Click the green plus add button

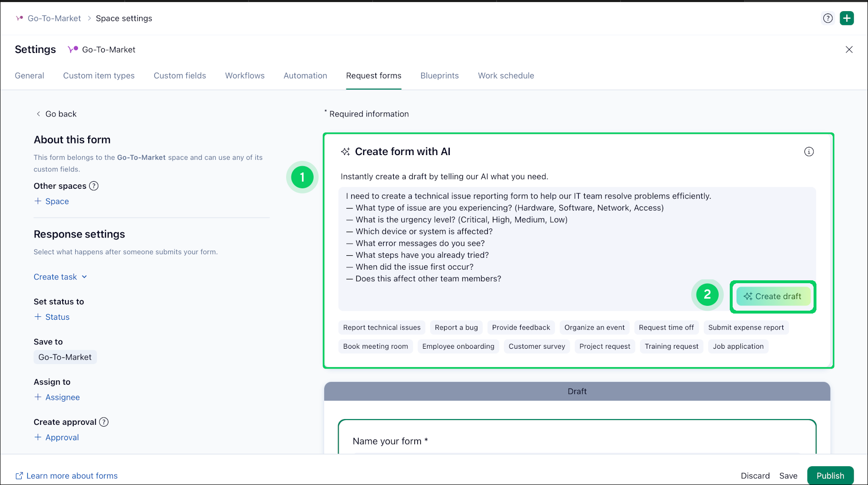846,18
